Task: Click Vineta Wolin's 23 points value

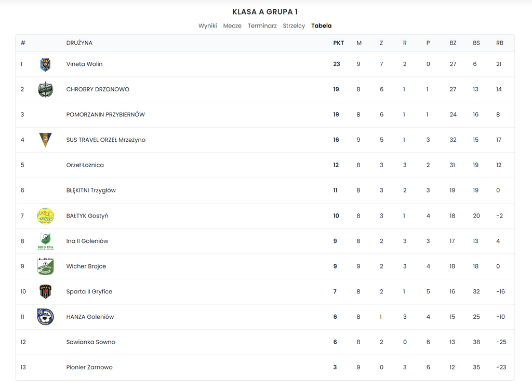Action: point(336,64)
